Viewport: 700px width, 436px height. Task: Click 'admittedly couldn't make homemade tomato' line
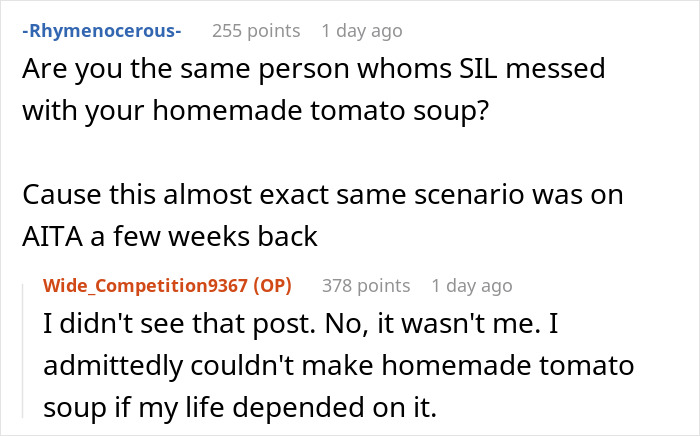coord(340,367)
